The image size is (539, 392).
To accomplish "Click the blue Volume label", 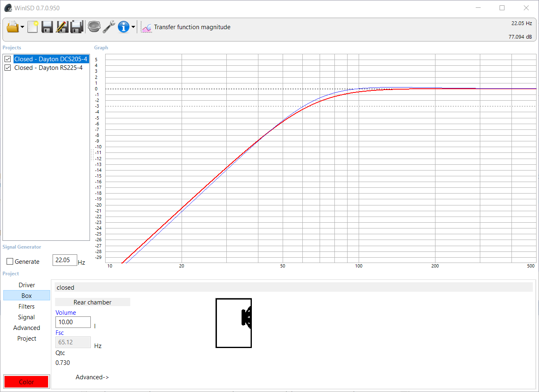I will tap(66, 313).
